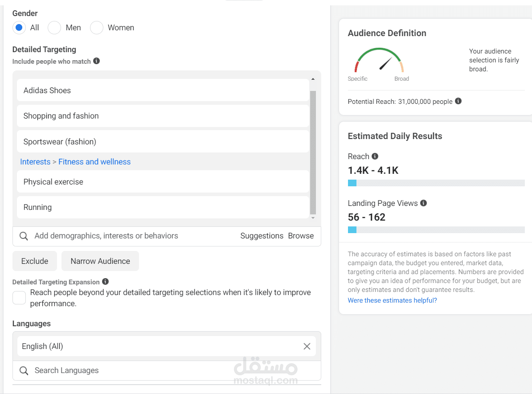The image size is (532, 394).
Task: Enable Detailed Targeting Expansion checkbox
Action: point(19,298)
